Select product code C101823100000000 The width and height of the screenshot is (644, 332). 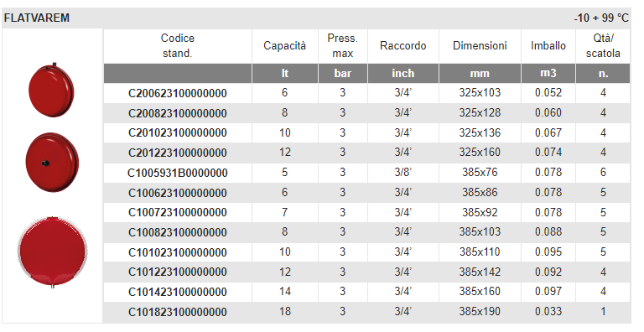tap(178, 312)
